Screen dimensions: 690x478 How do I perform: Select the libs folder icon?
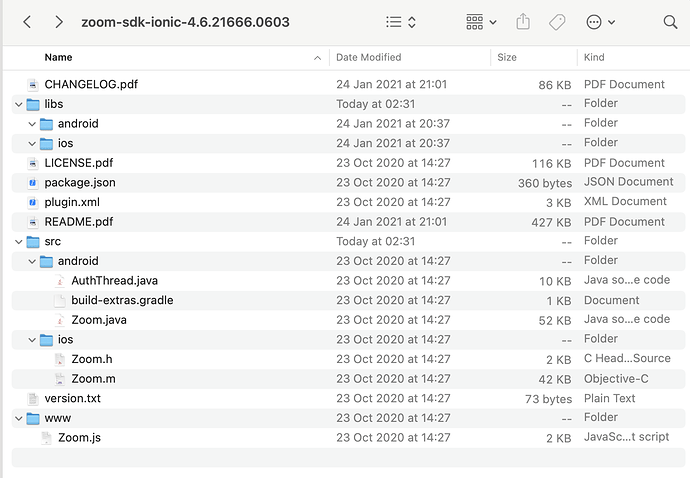tap(33, 104)
